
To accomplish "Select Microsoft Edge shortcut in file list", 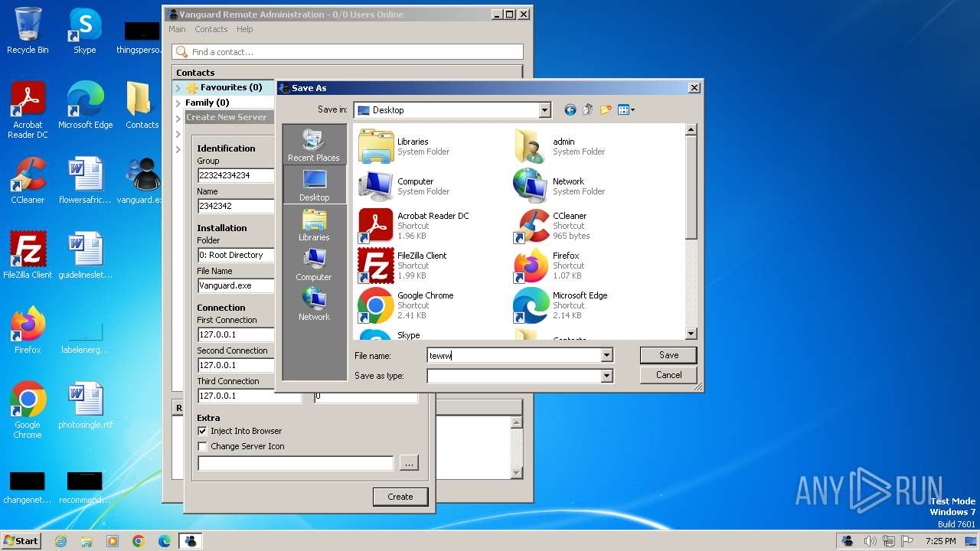I will pyautogui.click(x=561, y=305).
